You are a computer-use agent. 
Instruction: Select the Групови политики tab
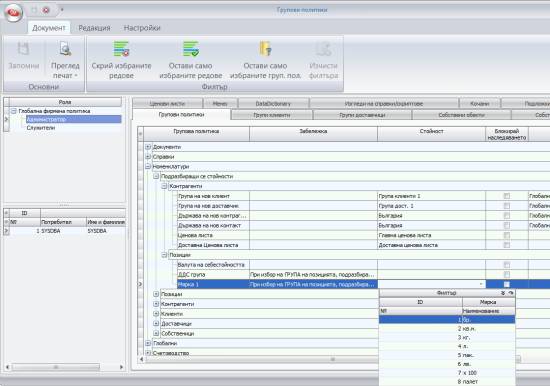(181, 114)
